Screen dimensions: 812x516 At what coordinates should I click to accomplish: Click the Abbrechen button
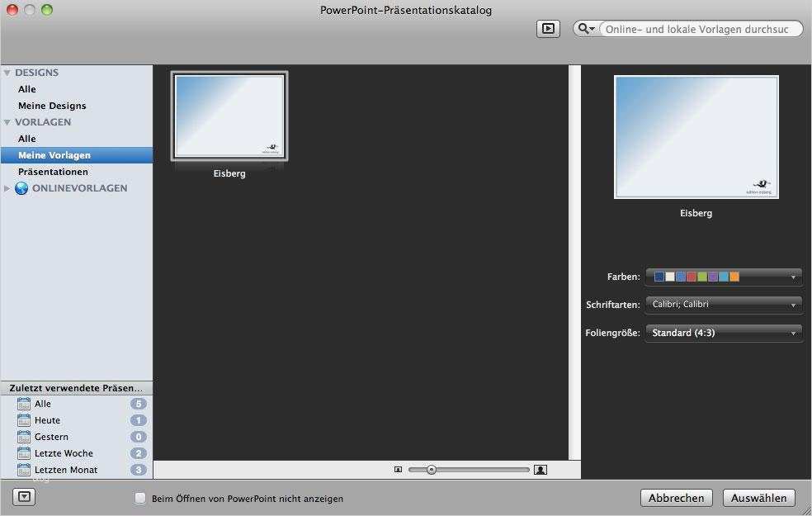[x=677, y=498]
